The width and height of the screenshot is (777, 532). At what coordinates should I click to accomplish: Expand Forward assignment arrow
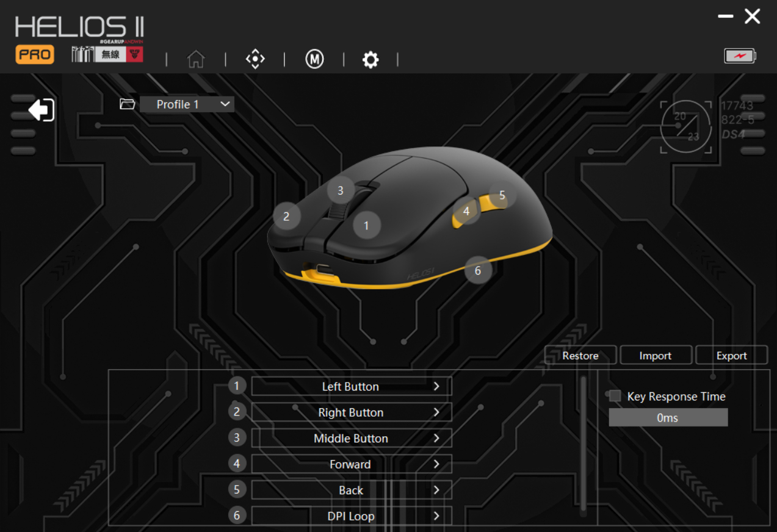tap(436, 464)
